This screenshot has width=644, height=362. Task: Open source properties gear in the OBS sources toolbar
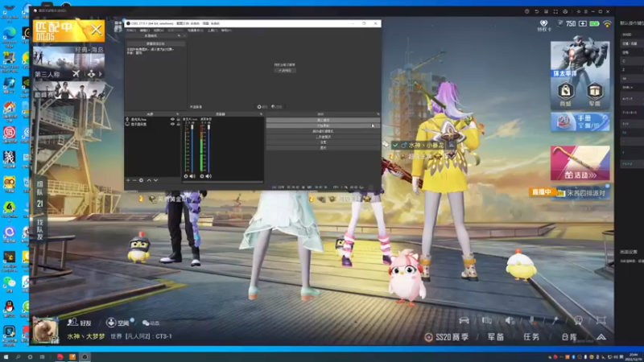coord(142,180)
